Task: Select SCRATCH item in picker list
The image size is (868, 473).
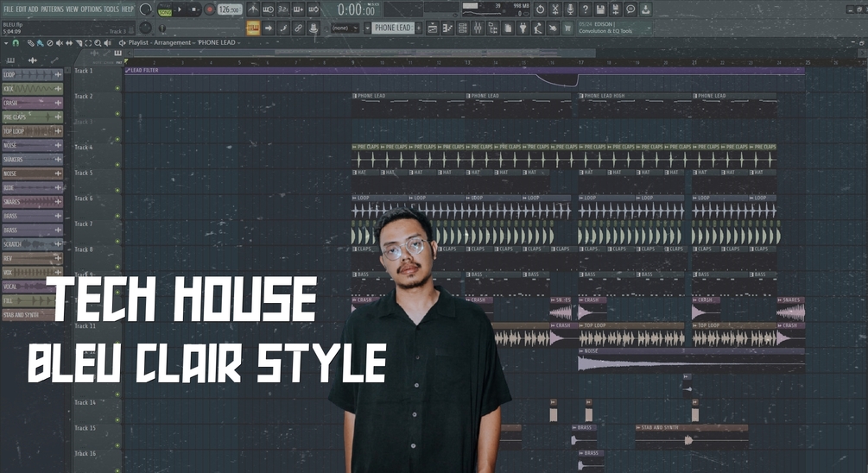Action: click(32, 244)
